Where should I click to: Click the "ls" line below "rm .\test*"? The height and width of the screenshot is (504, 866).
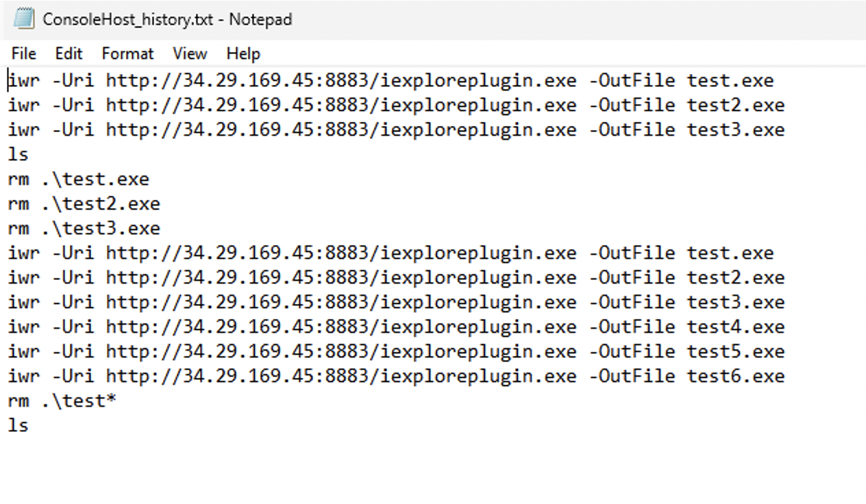pyautogui.click(x=18, y=426)
